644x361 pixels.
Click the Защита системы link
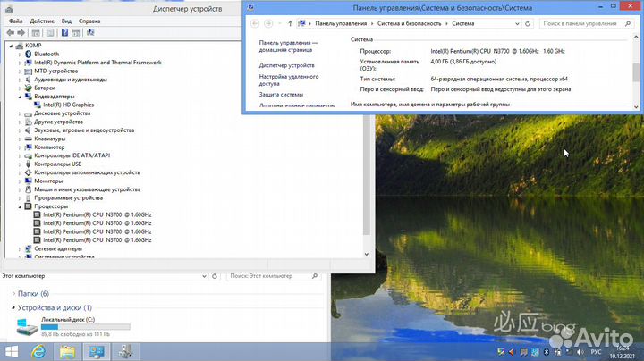281,94
